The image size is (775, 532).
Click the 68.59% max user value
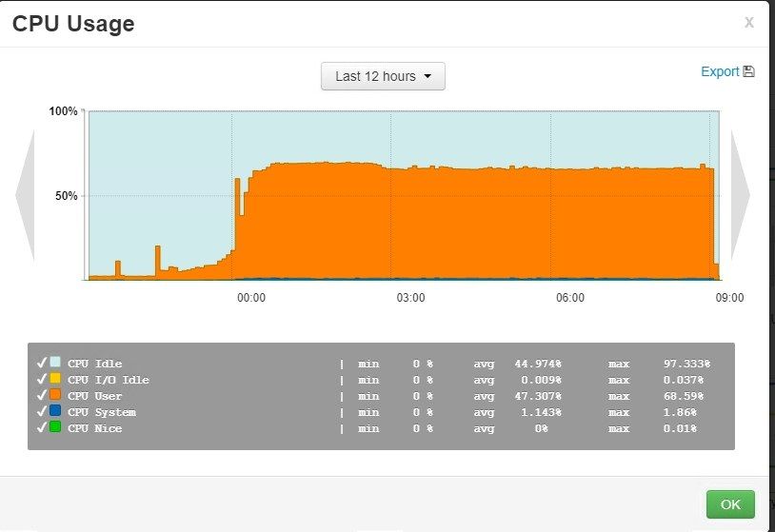click(x=683, y=396)
